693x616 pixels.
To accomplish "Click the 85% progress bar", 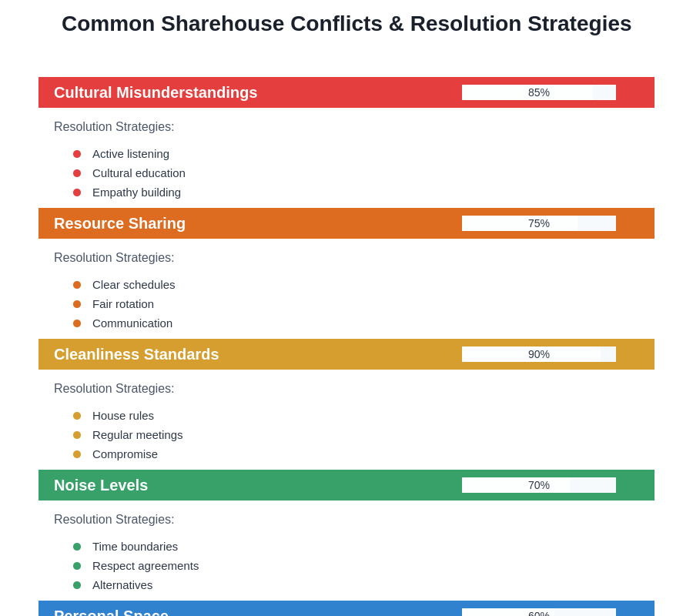I will pos(539,92).
